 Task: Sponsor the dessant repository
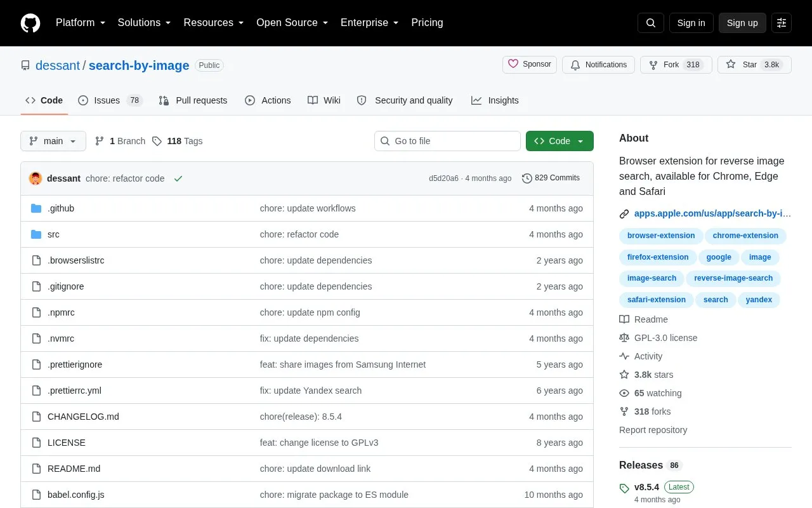pyautogui.click(x=530, y=65)
